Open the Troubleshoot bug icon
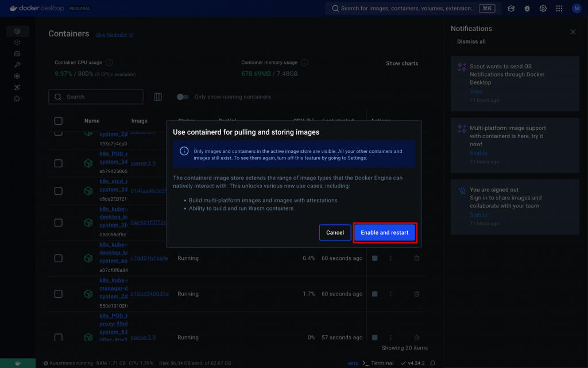 point(527,8)
